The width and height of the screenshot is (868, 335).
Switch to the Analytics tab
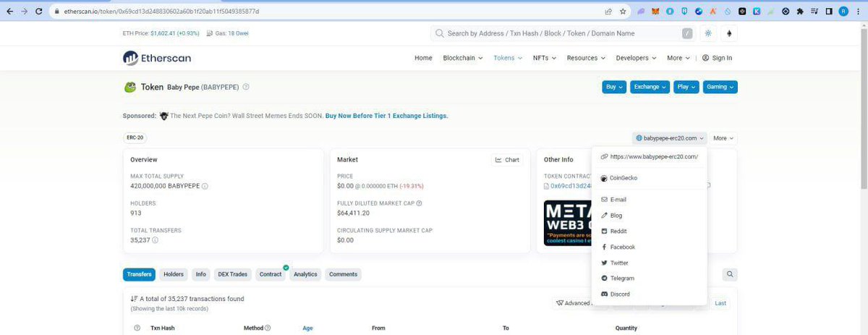coord(305,274)
